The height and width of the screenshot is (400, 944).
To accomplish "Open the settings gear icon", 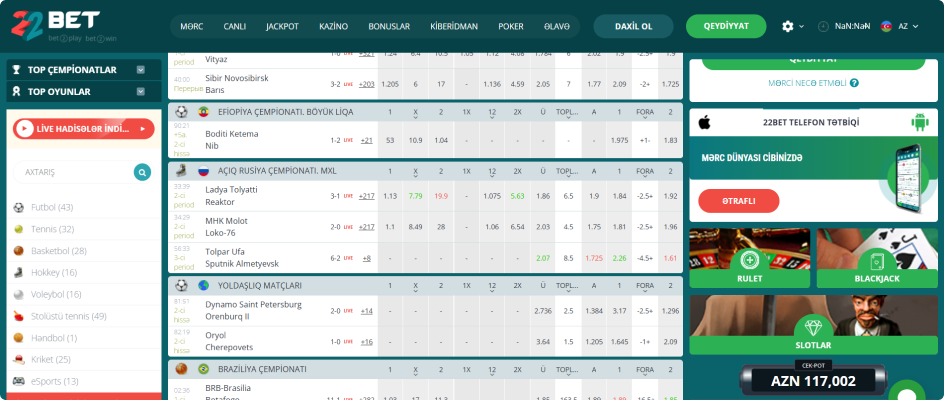I will pyautogui.click(x=787, y=27).
